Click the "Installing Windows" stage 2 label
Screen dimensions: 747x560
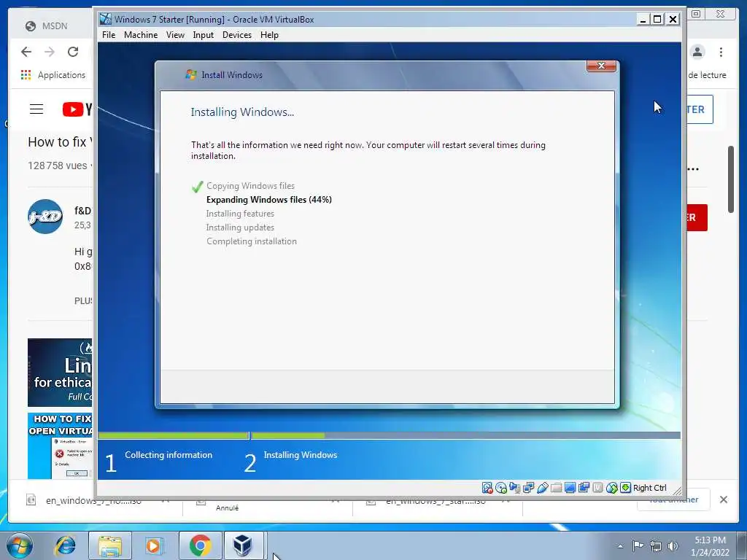click(300, 455)
